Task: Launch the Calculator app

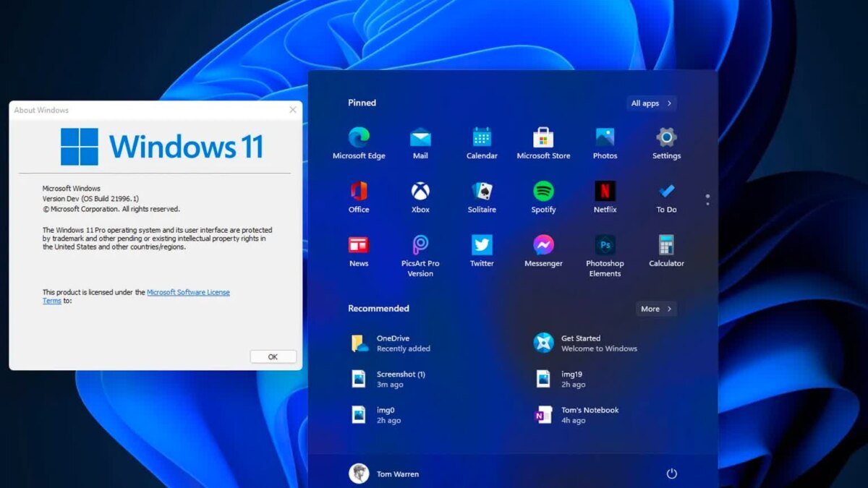Action: coord(666,245)
